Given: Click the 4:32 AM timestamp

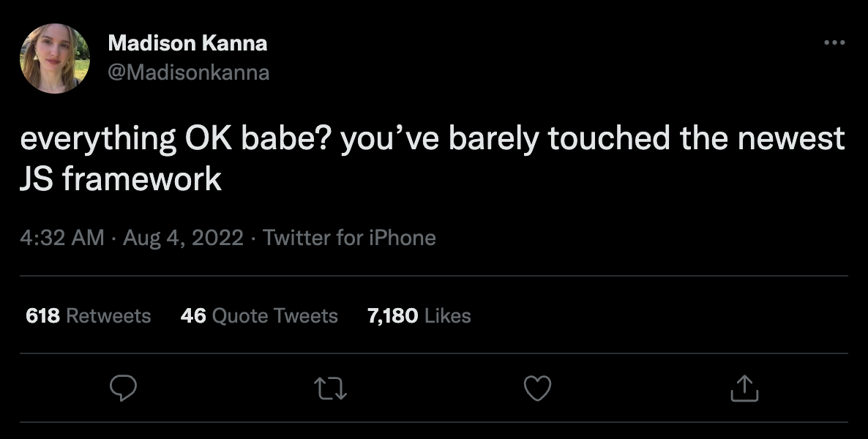Looking at the screenshot, I should point(61,238).
